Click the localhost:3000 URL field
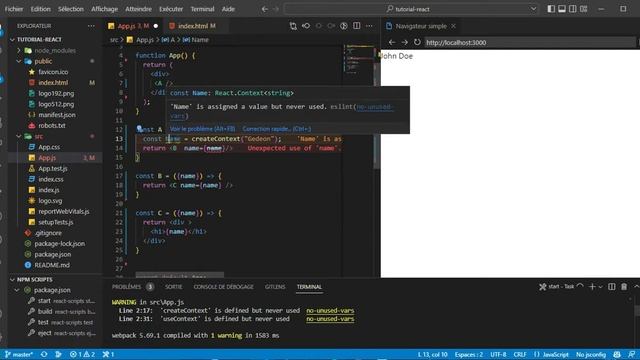The image size is (640, 360). point(529,42)
